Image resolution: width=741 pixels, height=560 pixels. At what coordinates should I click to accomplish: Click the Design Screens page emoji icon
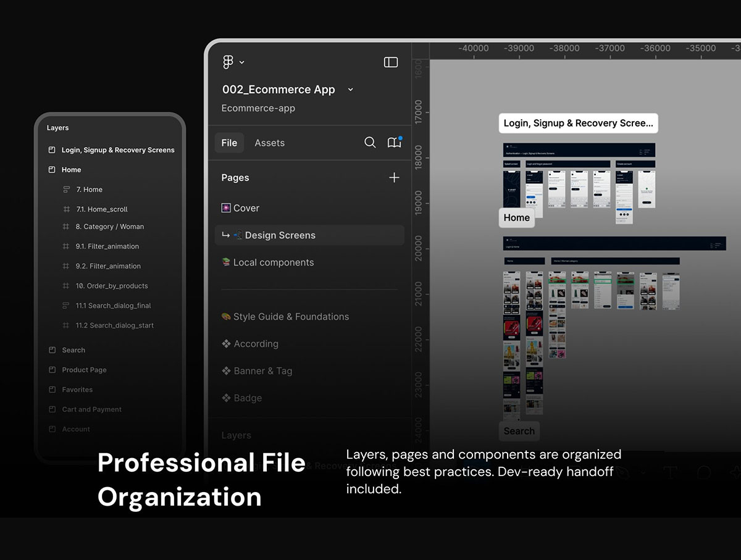click(x=237, y=235)
